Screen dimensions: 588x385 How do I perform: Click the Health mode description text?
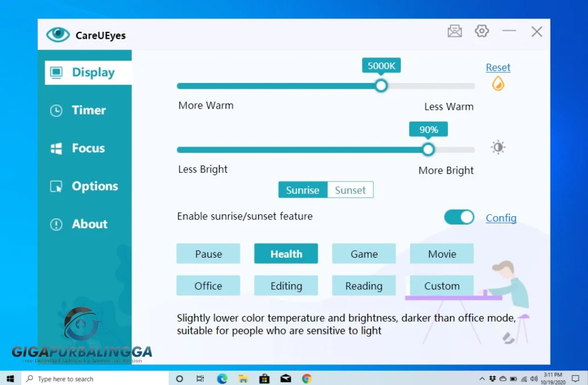(x=347, y=324)
